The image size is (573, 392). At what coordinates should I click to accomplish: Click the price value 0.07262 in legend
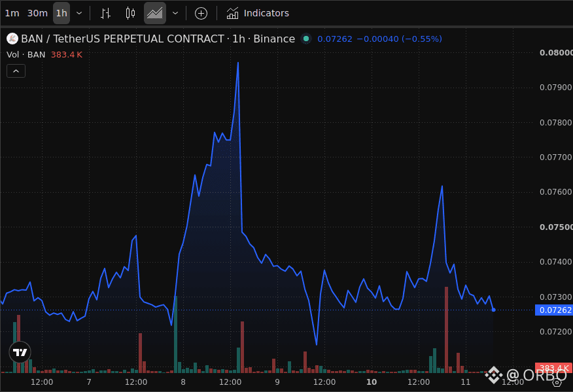335,39
